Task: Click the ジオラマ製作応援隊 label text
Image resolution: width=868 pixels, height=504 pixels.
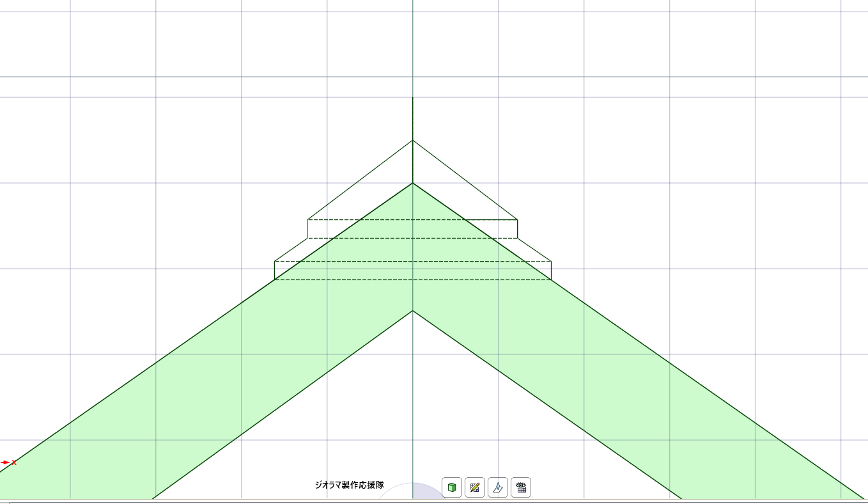Action: pos(349,485)
